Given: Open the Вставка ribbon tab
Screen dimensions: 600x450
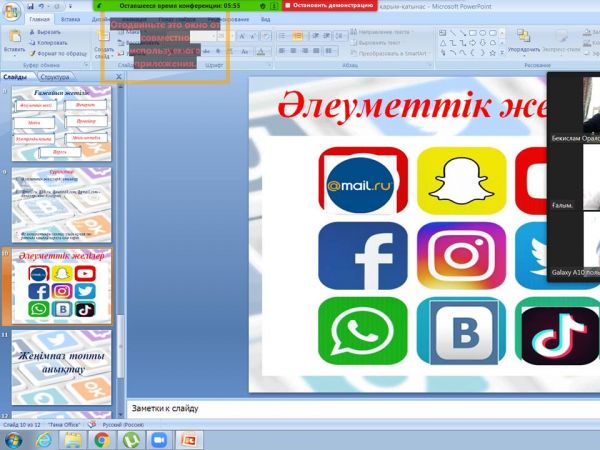Looking at the screenshot, I should (x=70, y=19).
